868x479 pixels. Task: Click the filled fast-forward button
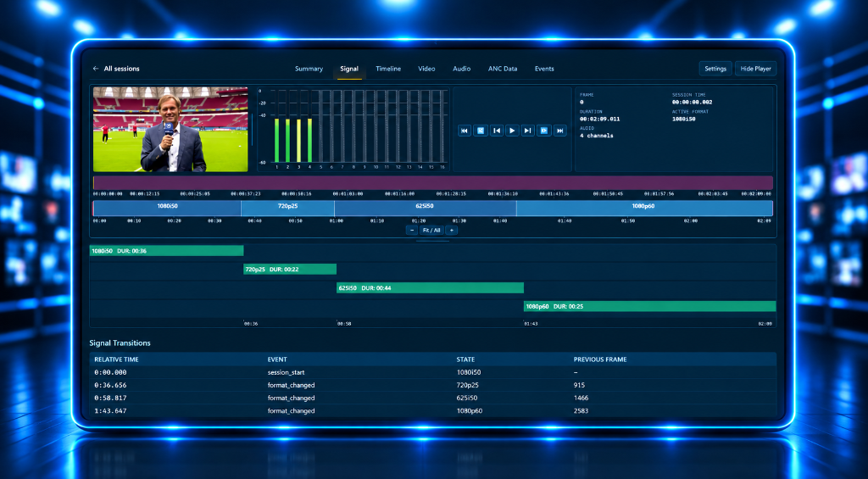point(544,131)
